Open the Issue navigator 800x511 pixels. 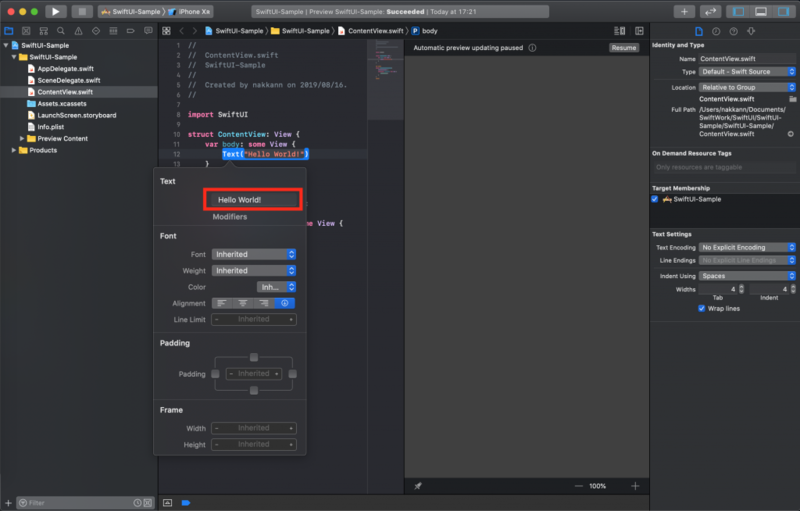79,31
